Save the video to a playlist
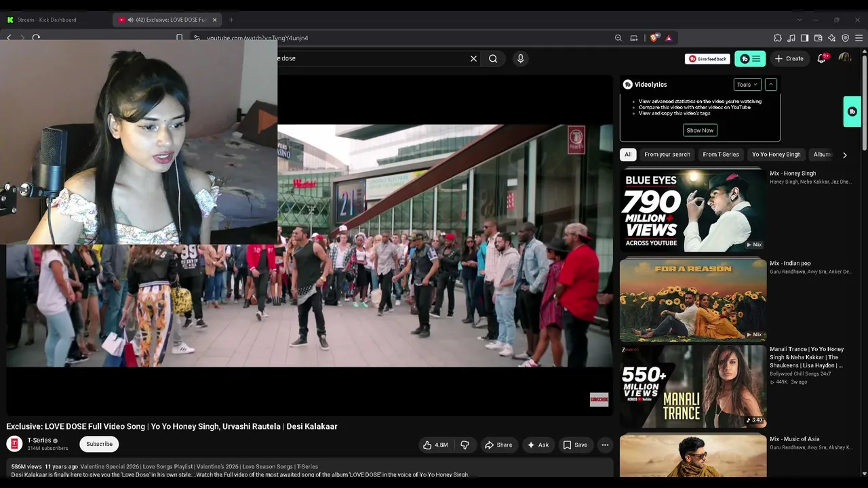Screen dimensions: 868x488 (x=575, y=445)
